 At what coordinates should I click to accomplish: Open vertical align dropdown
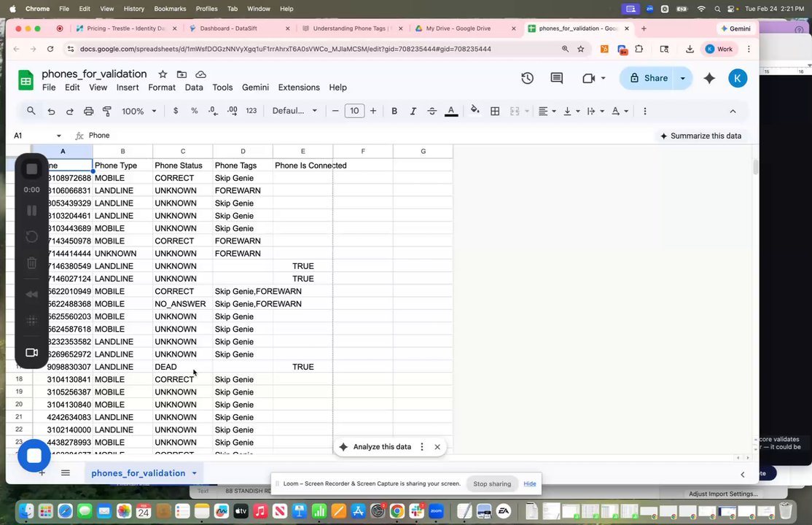[x=571, y=111]
